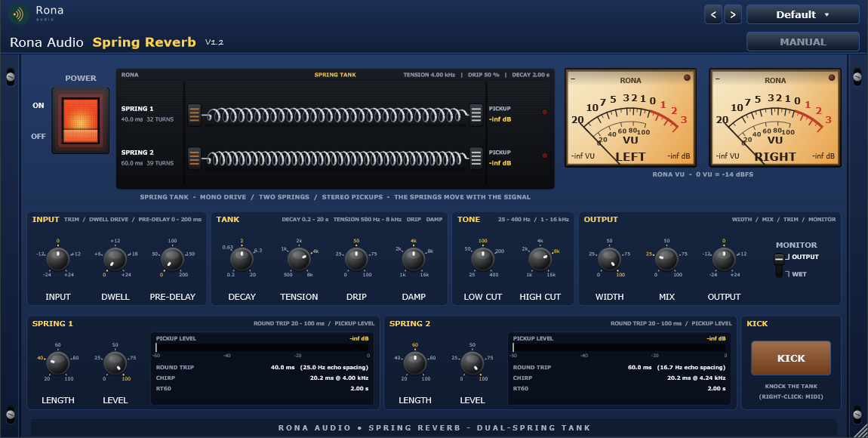Click Spring 2 orange driver transducer icon
Screen dimensions: 868x438
pos(194,159)
